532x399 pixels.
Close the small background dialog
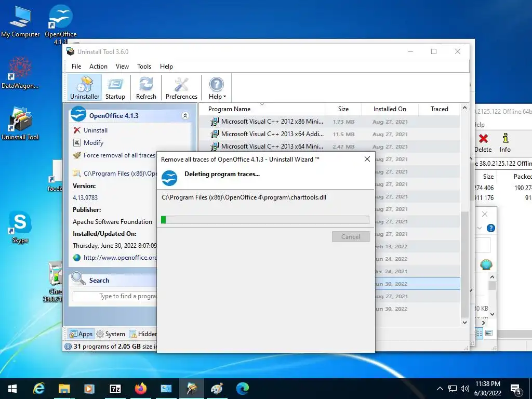tap(485, 214)
